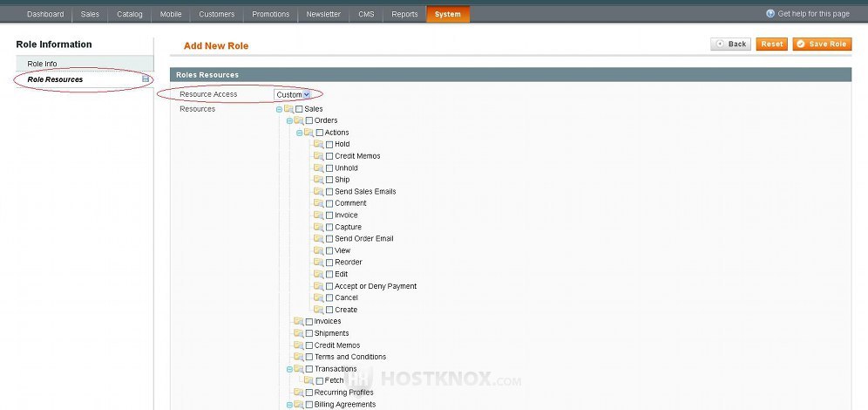Open the System menu
868x410 pixels.
(x=448, y=15)
